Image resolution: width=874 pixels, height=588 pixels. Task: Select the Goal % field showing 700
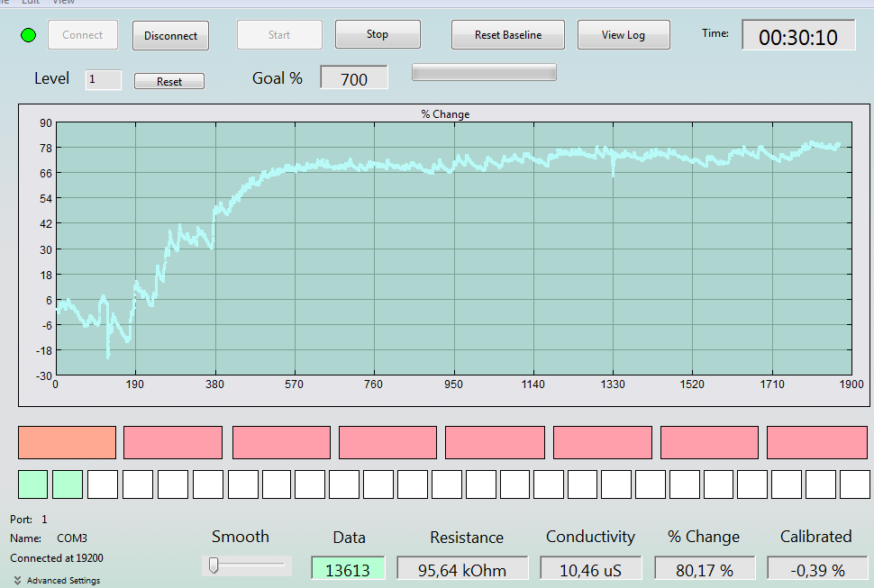[x=354, y=77]
